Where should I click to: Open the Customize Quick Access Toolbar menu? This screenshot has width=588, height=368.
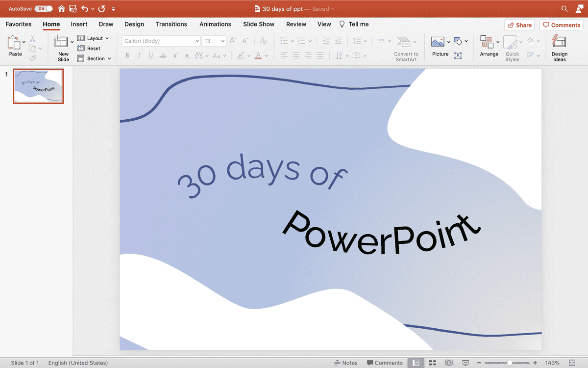tap(114, 9)
